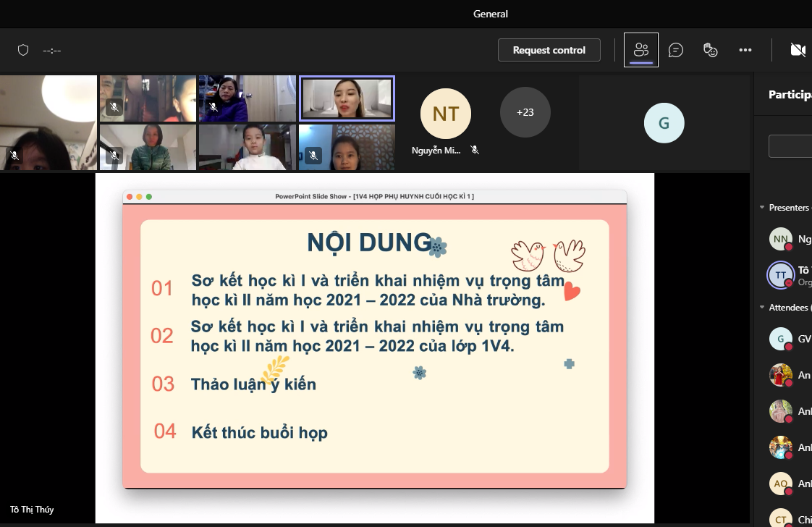Click the participants search box
This screenshot has height=527, width=812.
[790, 146]
